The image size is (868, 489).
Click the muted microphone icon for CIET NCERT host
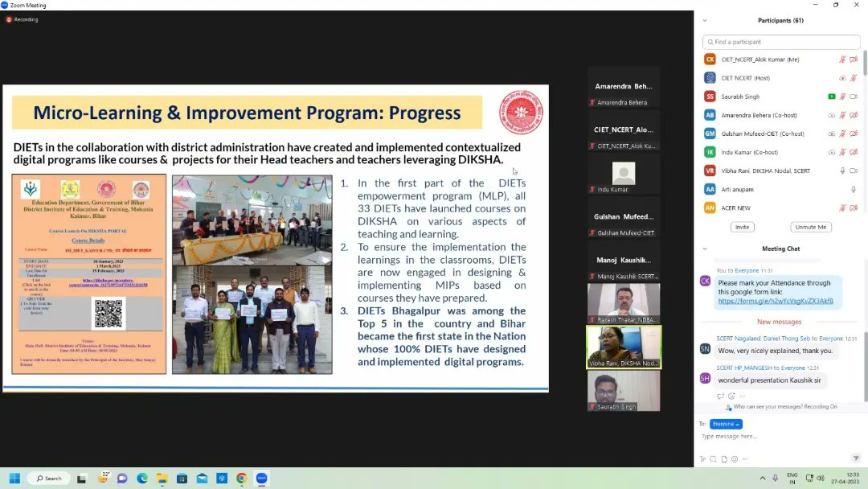(x=854, y=78)
